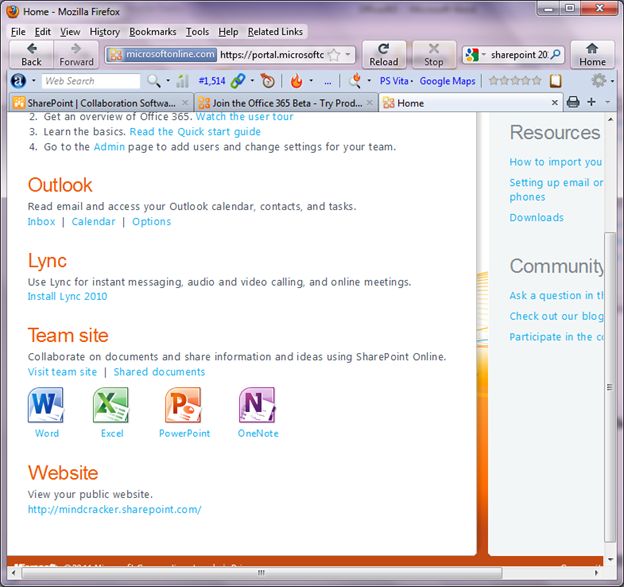Viewport: 624px width, 587px height.
Task: Click the Print icon beside the tabs
Action: click(x=573, y=102)
